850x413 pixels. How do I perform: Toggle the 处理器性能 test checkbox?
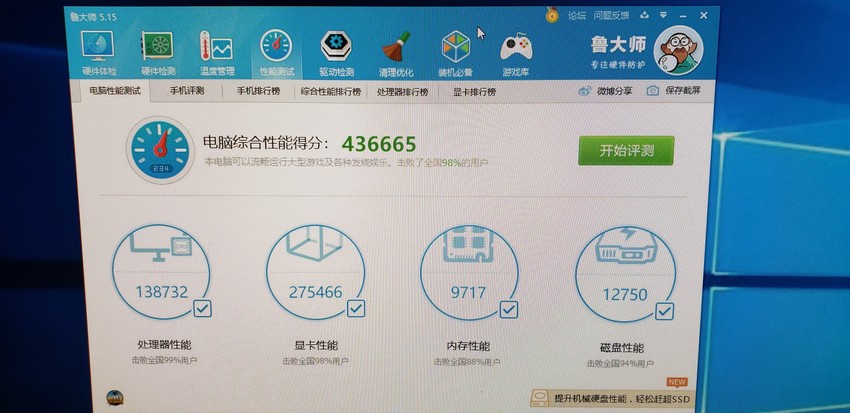(x=202, y=309)
